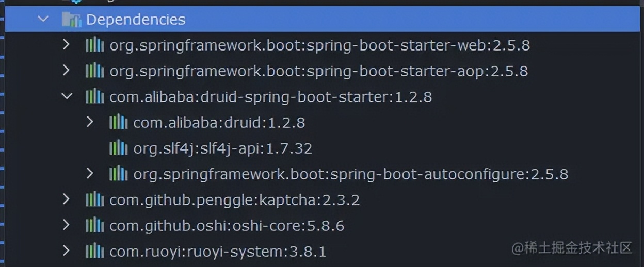Viewport: 644px width, 267px height.
Task: Collapse druid-spring-boot-starter dependency
Action: tap(67, 96)
